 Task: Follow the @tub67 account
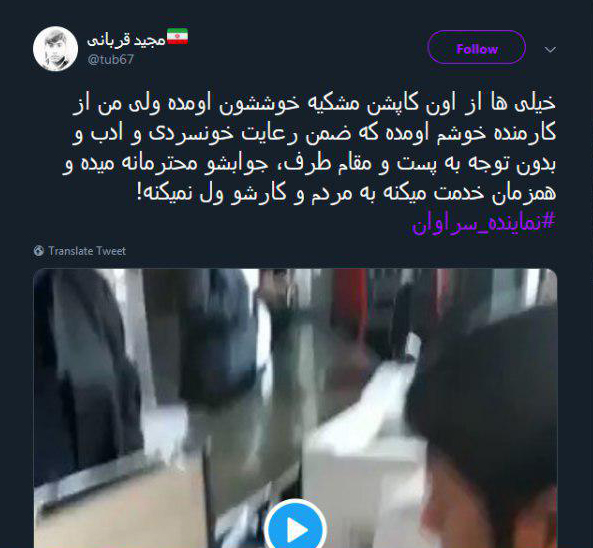pyautogui.click(x=477, y=47)
